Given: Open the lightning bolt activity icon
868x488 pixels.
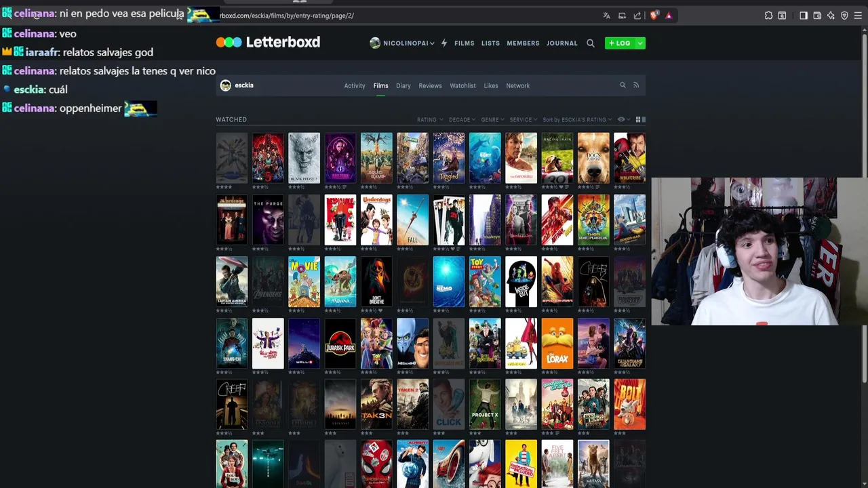Looking at the screenshot, I should click(x=444, y=43).
